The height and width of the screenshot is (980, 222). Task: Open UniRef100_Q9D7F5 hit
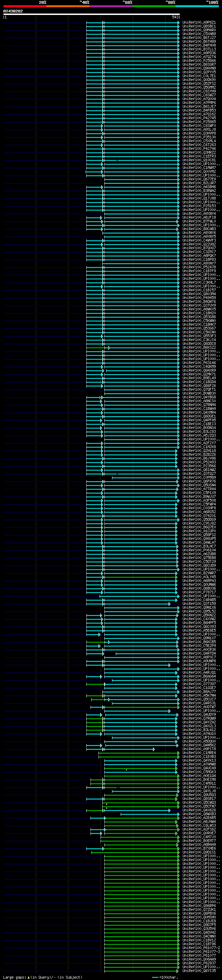pyautogui.click(x=199, y=925)
